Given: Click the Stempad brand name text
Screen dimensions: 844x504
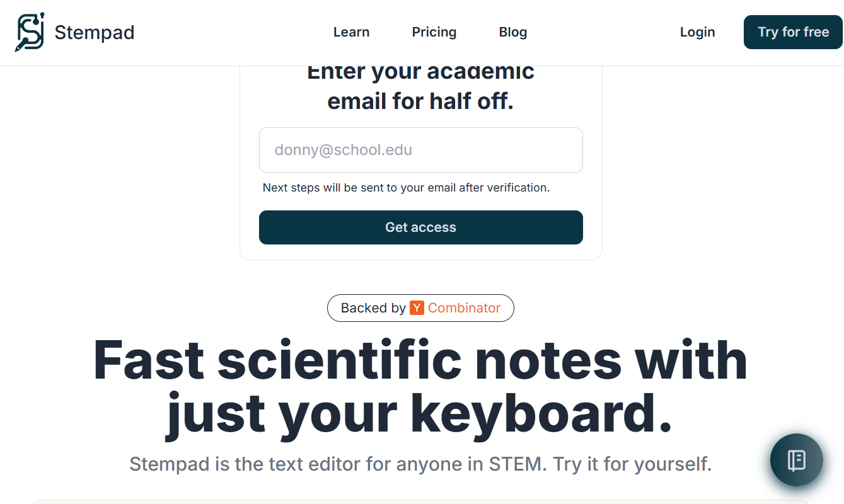Looking at the screenshot, I should click(95, 32).
